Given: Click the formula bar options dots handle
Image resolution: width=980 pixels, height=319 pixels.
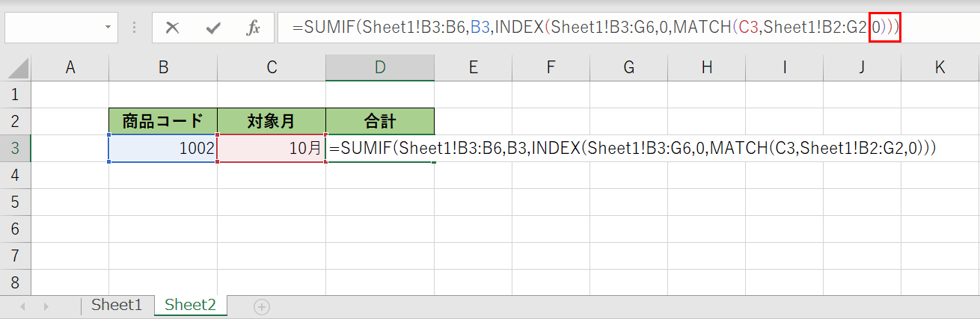Looking at the screenshot, I should tap(135, 28).
